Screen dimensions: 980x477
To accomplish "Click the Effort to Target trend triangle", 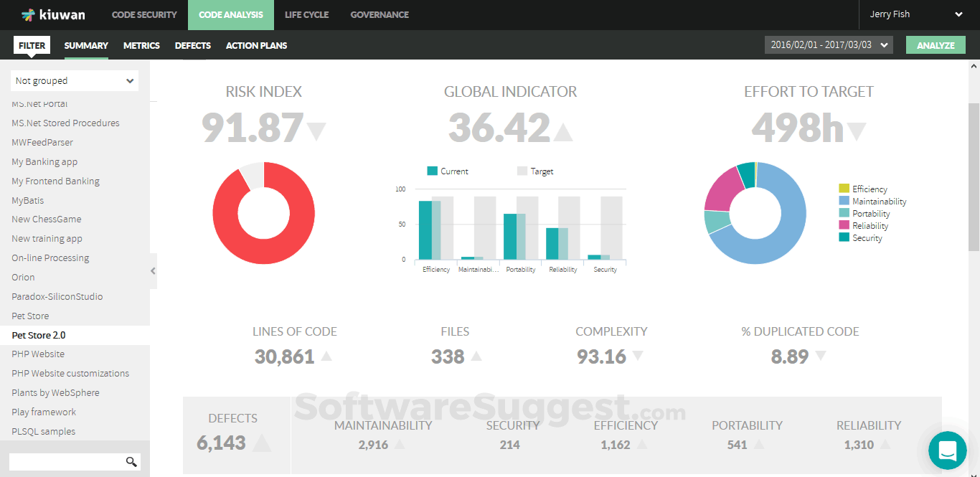I will tap(856, 131).
